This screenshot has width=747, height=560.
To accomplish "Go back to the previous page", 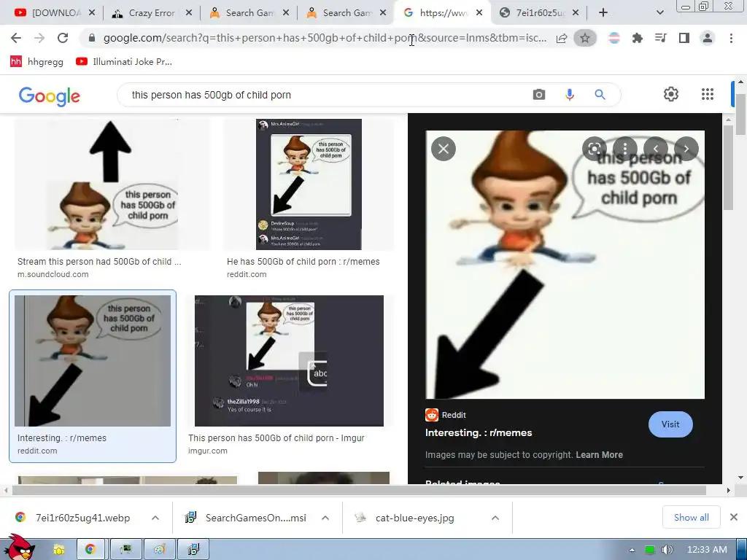I will point(16,38).
